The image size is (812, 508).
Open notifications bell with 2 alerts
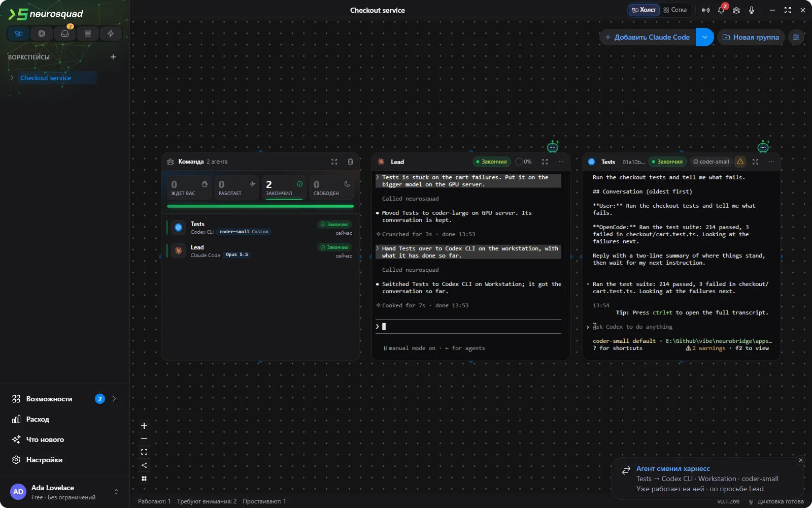pyautogui.click(x=721, y=10)
